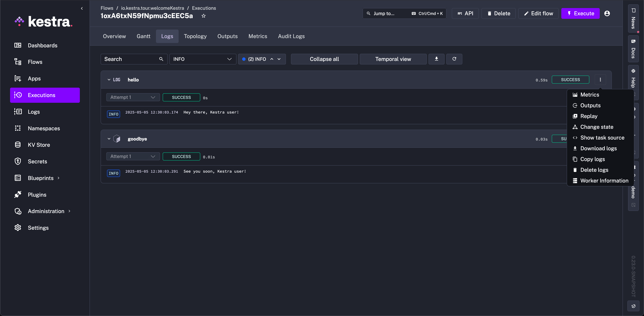Select Secrets in the sidebar

(x=37, y=161)
